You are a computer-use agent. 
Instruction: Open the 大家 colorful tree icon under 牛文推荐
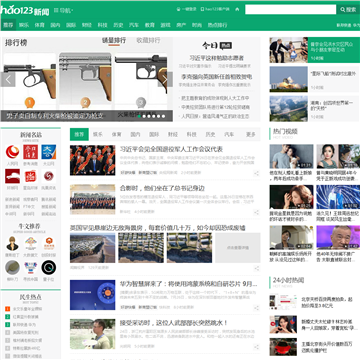click(30, 243)
